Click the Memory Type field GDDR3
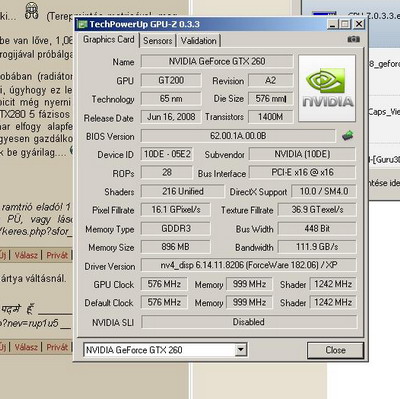 pos(176,229)
